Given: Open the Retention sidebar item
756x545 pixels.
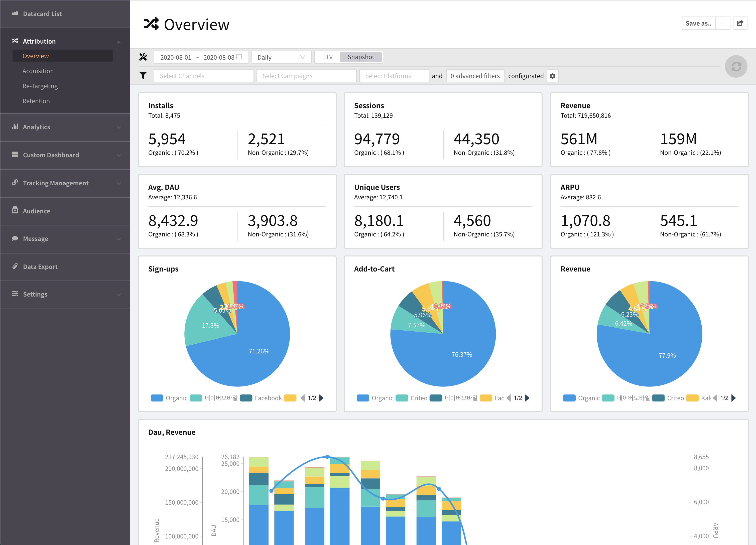Looking at the screenshot, I should point(36,101).
